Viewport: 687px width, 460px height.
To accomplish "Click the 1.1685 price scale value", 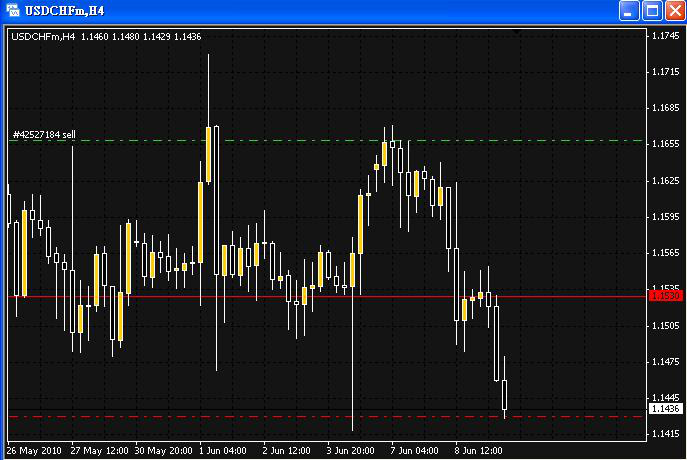I will [x=666, y=108].
